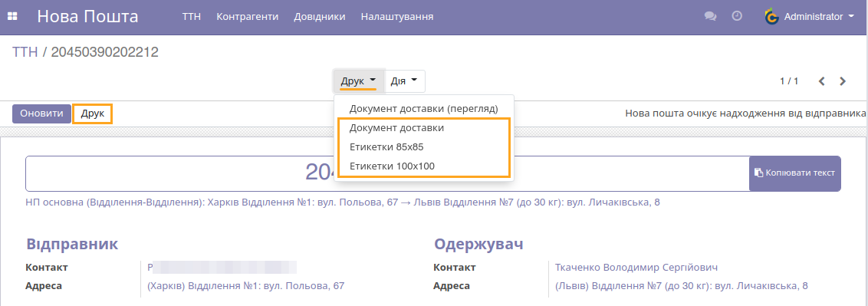Viewport: 868px width, 306px height.
Task: Collapse the Друк dropdown menu
Action: [359, 81]
